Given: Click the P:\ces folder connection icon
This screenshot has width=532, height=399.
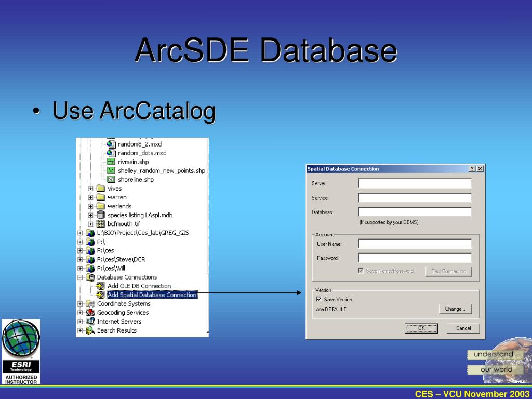Looking at the screenshot, I should [x=90, y=250].
